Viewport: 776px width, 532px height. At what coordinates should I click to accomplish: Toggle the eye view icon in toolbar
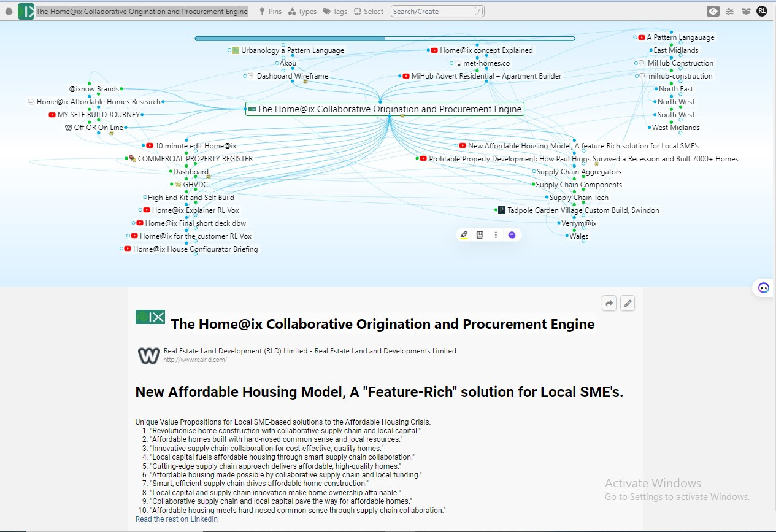pos(713,11)
